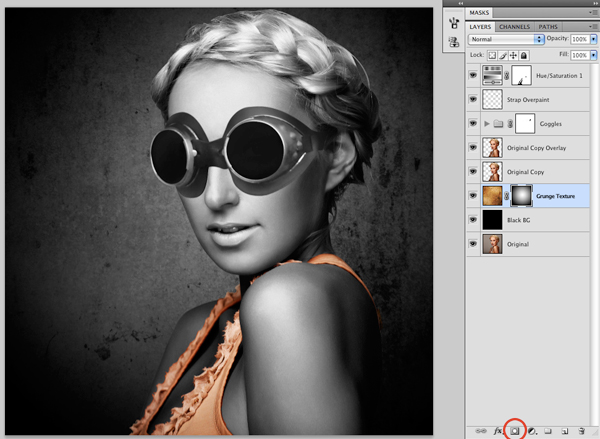Screen dimensions: 600x439
Task: Collapse panels with top-right double arrow
Action: coord(597,3)
